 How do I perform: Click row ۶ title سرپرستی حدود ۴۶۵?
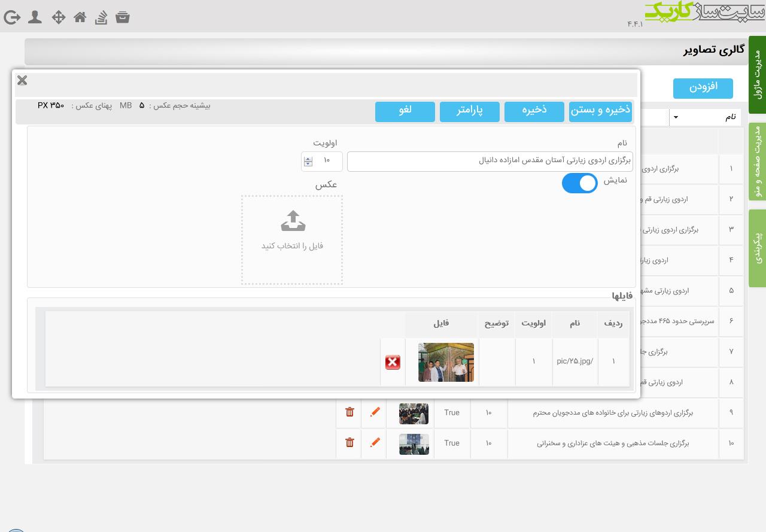point(678,321)
